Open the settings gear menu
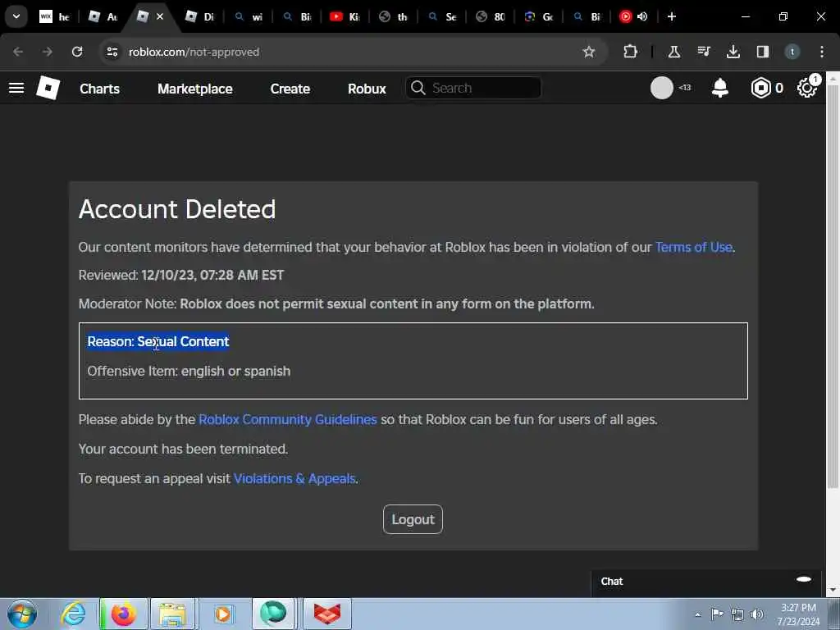The image size is (840, 630). pyautogui.click(x=807, y=88)
